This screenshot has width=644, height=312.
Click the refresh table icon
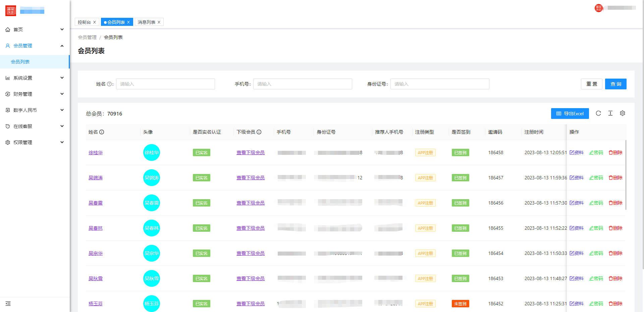point(598,114)
